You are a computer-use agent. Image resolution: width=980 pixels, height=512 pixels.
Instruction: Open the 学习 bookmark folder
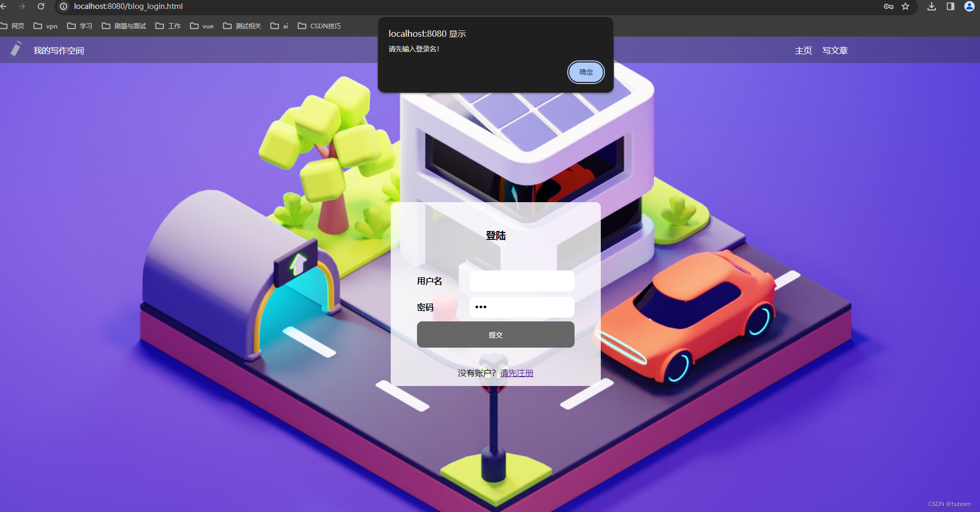tap(80, 26)
